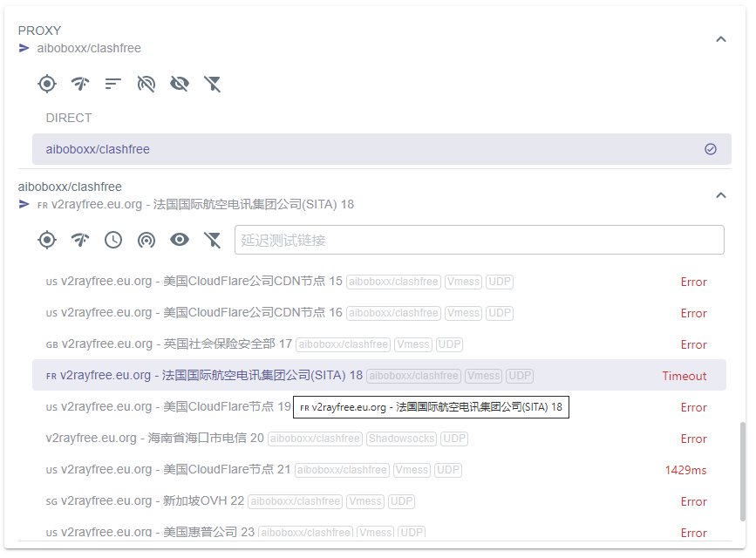756x558 pixels.
Task: Click the checkmark on the selected DIRECT proxy
Action: (x=712, y=149)
